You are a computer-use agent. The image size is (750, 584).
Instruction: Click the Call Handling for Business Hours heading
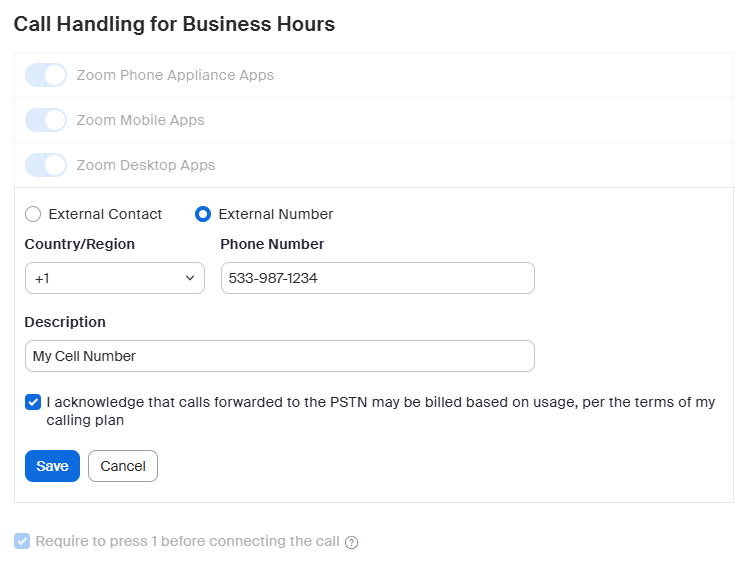pyautogui.click(x=174, y=24)
